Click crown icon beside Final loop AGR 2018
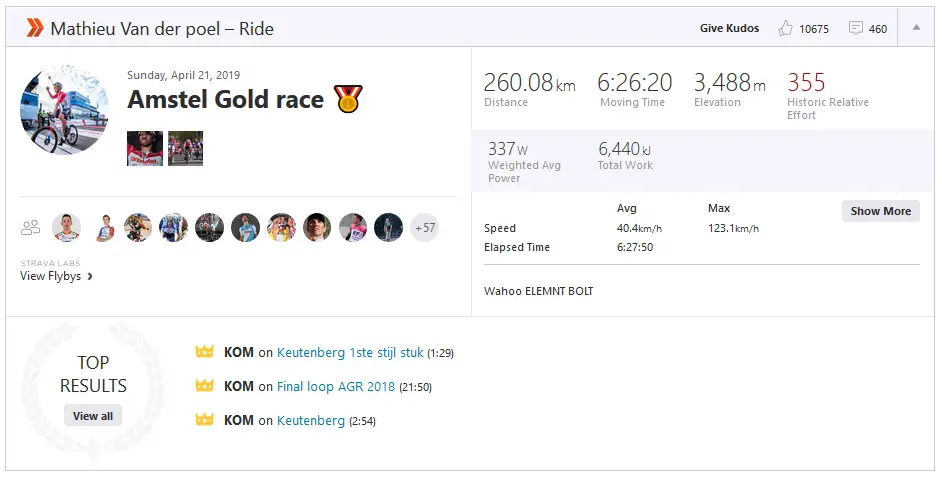The height and width of the screenshot is (482, 942). (x=204, y=386)
